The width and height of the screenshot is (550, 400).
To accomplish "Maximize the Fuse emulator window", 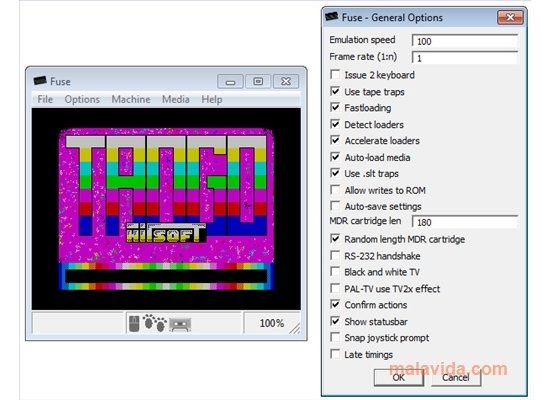I will (258, 81).
